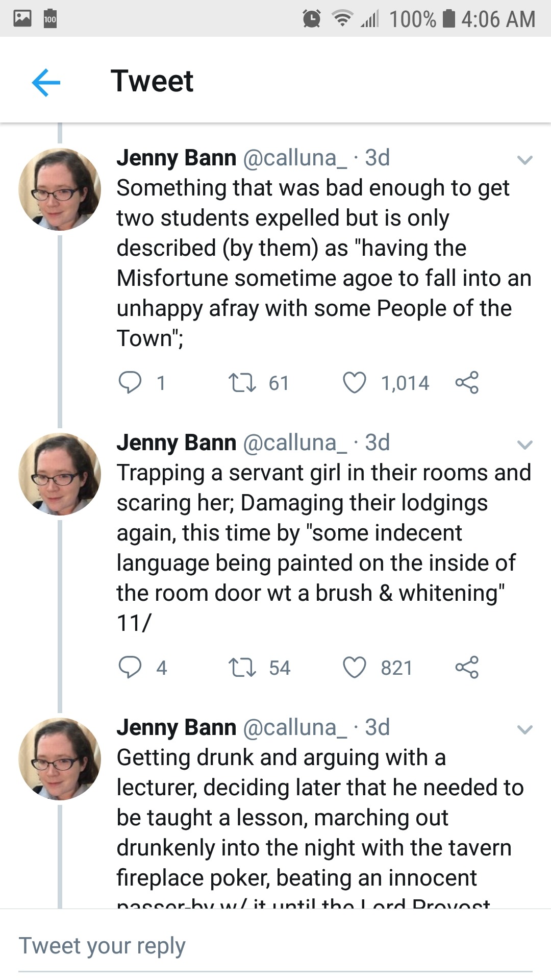Viewport: 551px width, 980px height.
Task: Share the "unhappy afray" tweet
Action: (467, 382)
